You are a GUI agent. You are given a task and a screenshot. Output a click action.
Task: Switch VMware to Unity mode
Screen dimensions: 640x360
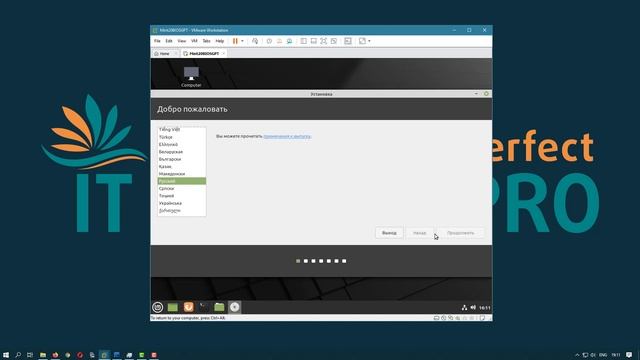tap(334, 41)
